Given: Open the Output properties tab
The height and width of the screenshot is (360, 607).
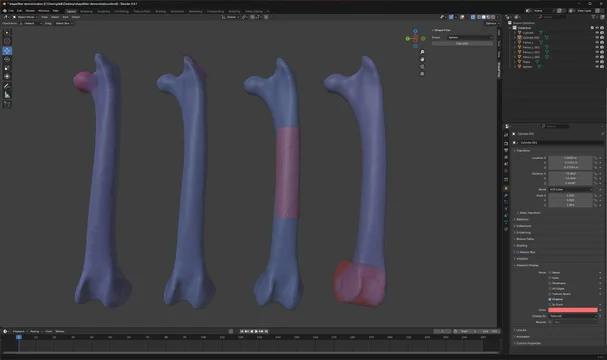Looking at the screenshot, I should coord(506,150).
